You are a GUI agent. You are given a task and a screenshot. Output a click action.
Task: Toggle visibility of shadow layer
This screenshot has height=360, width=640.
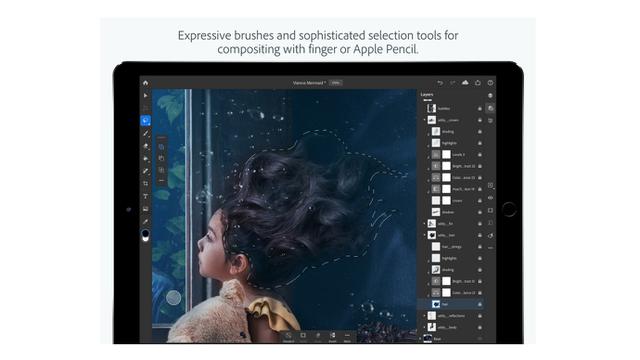[x=480, y=212]
